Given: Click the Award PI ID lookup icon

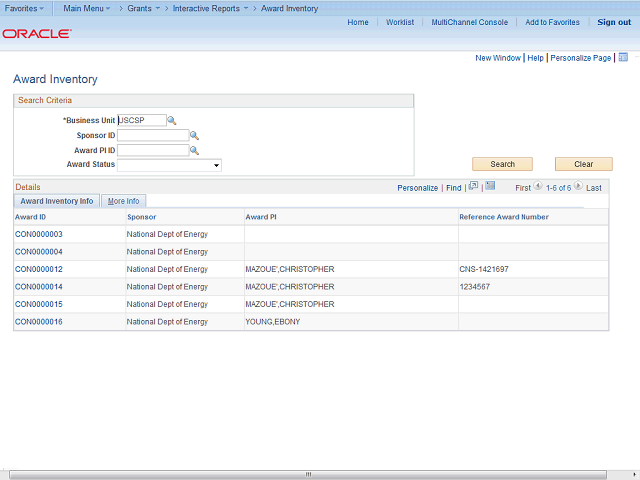Looking at the screenshot, I should click(194, 151).
